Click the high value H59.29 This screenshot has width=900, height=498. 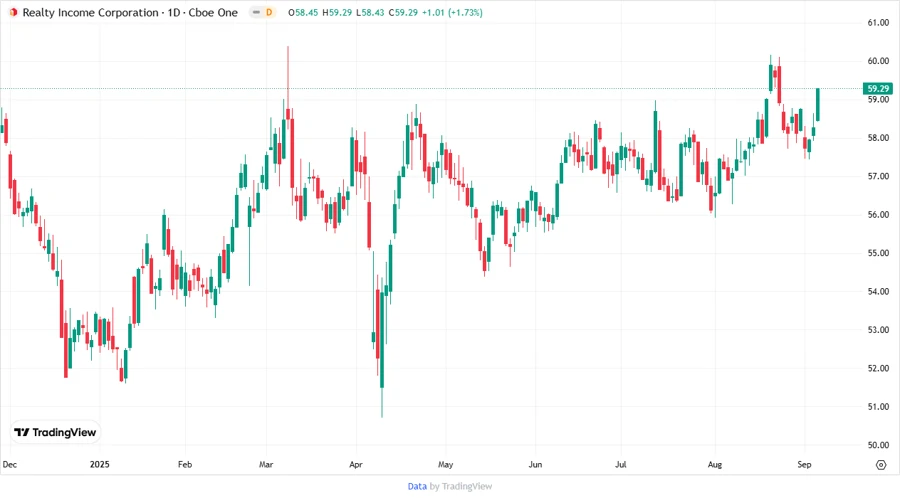click(x=337, y=13)
